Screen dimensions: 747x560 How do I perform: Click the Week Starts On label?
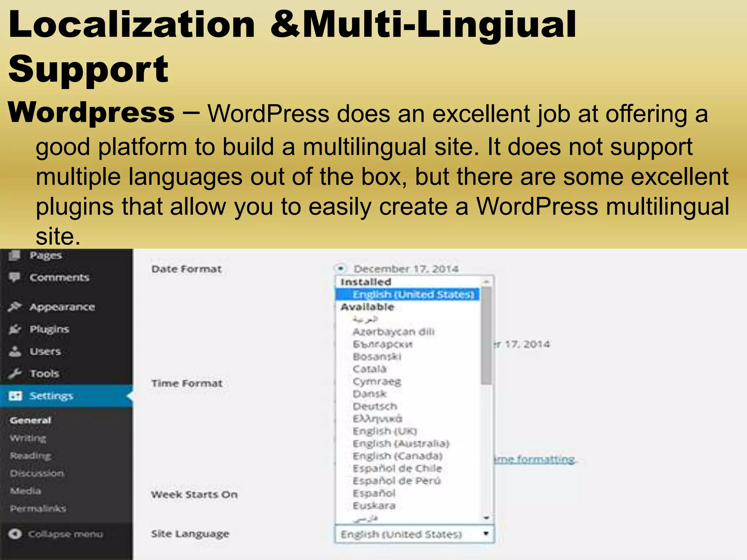pyautogui.click(x=194, y=494)
